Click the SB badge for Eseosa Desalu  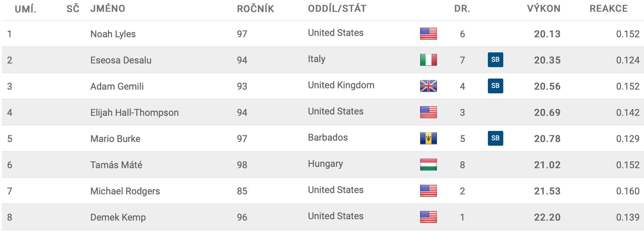[496, 60]
